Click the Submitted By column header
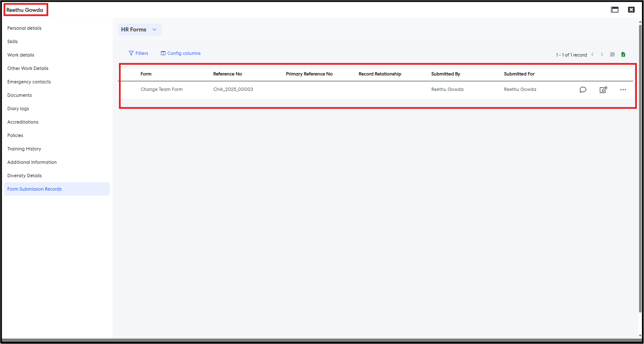Viewport: 644px width, 344px height. point(445,74)
